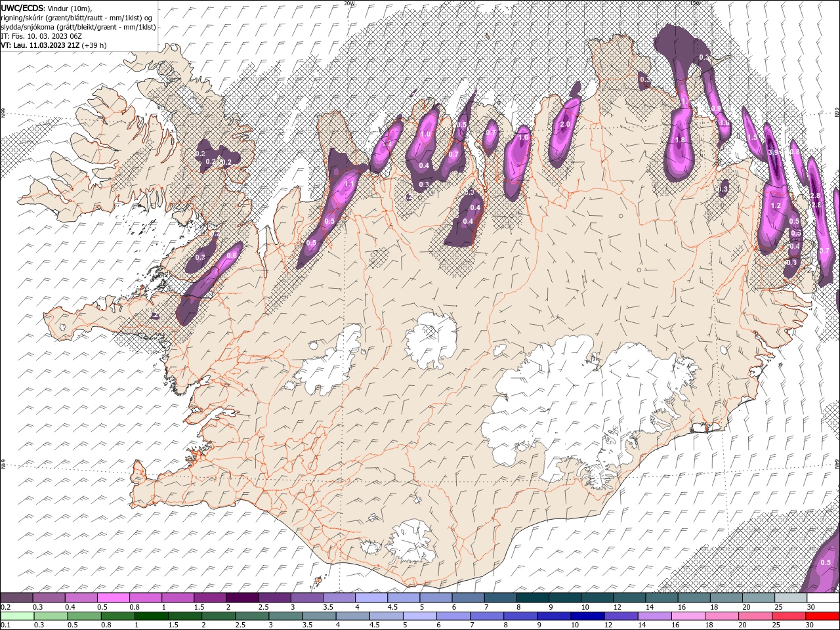Click the 0.9 precipitation value near the northeast peninsula
Viewport: 840px width, 630px height.
click(716, 109)
